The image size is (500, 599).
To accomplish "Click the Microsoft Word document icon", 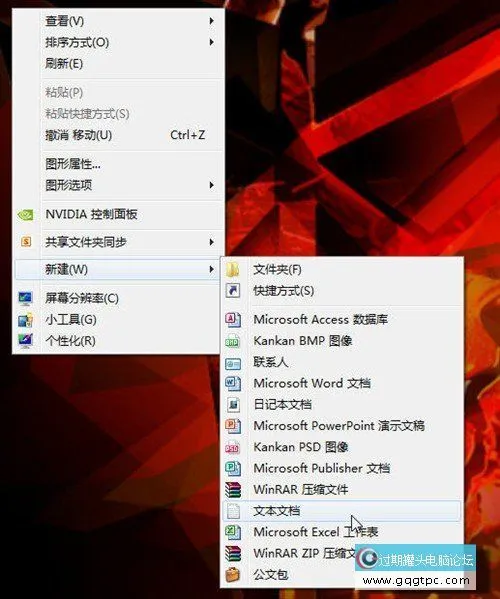I will pos(233,383).
